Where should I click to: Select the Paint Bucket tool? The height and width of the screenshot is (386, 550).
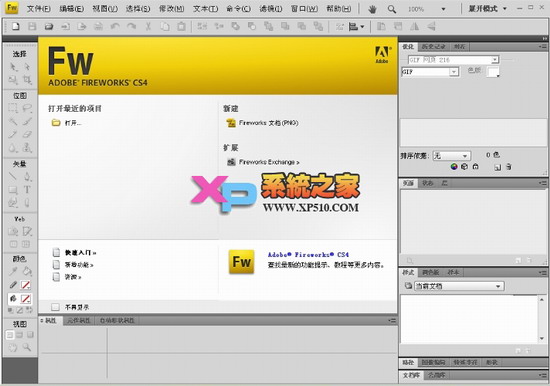27,271
